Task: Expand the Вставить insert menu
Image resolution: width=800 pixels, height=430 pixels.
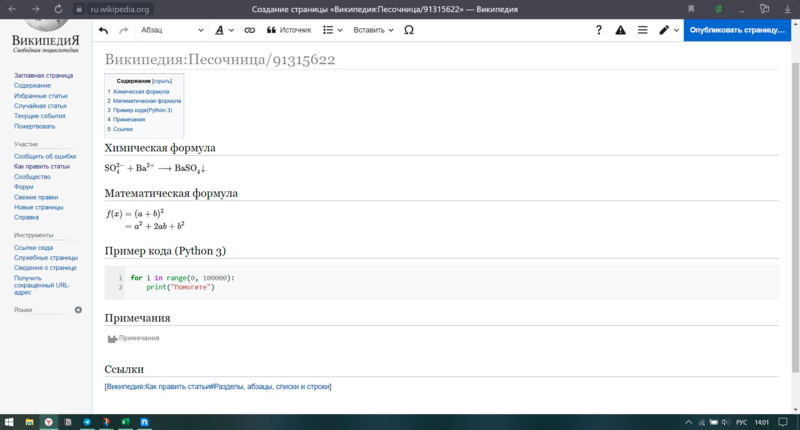Action: tap(373, 30)
